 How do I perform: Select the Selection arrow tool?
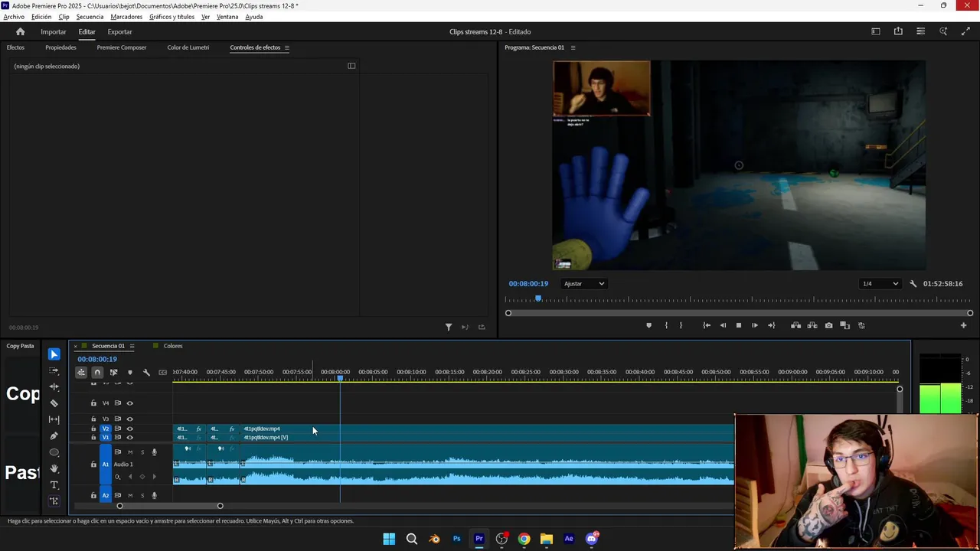click(x=54, y=354)
